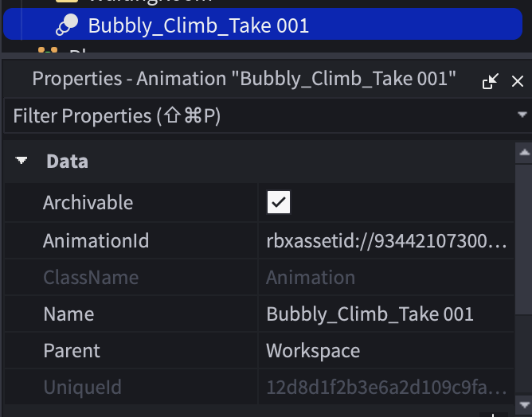Click the AnimationId property label

pos(96,241)
